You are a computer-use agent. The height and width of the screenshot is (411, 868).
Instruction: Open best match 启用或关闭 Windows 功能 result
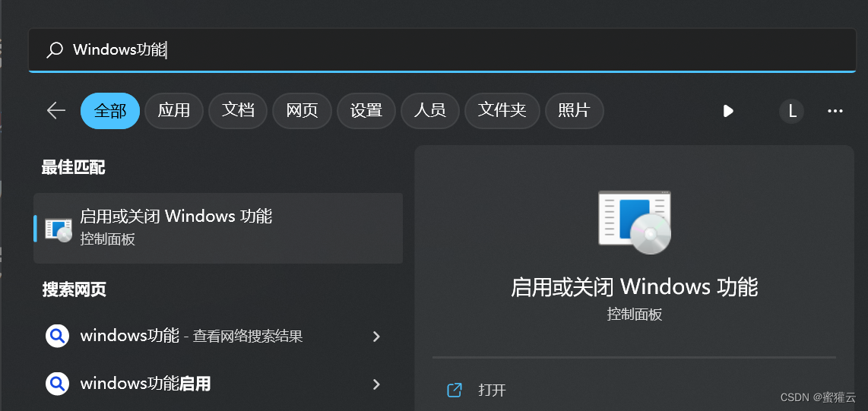pos(218,228)
